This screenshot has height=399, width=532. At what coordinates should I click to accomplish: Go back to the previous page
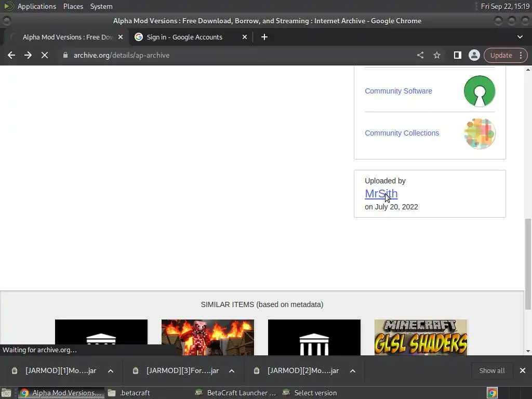11,55
